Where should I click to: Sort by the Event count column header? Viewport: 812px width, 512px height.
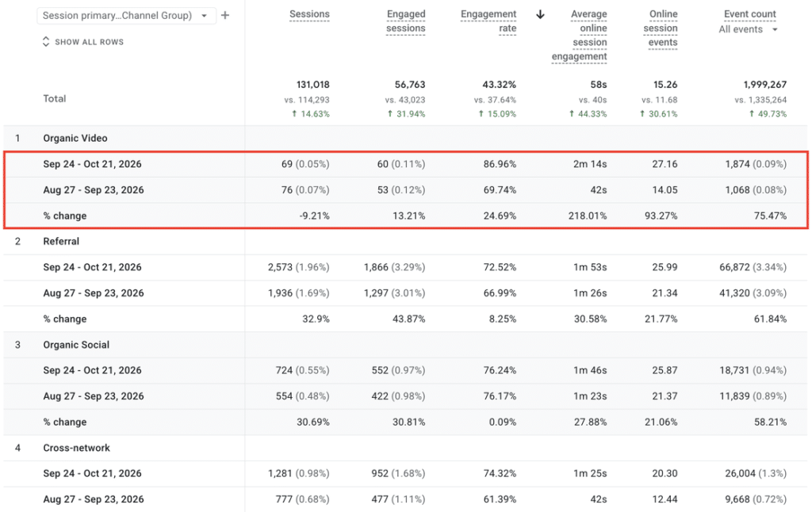(x=750, y=14)
